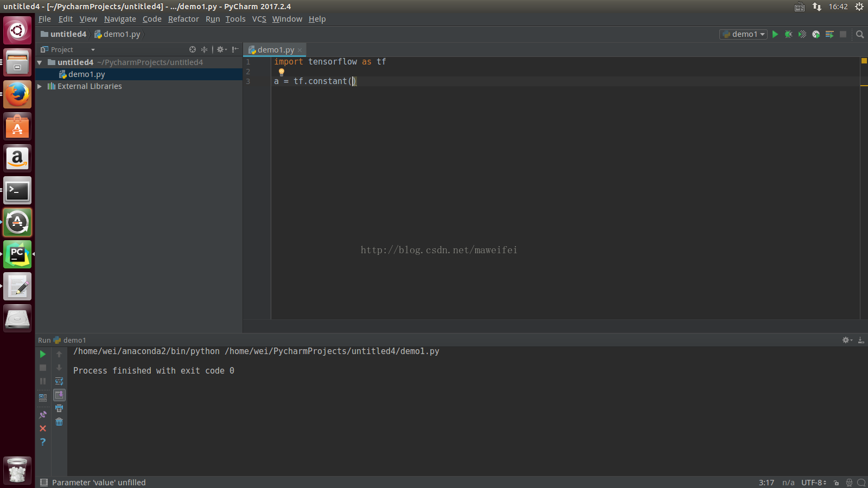Click the stop square in the Run panel
Image resolution: width=868 pixels, height=488 pixels.
pyautogui.click(x=43, y=368)
